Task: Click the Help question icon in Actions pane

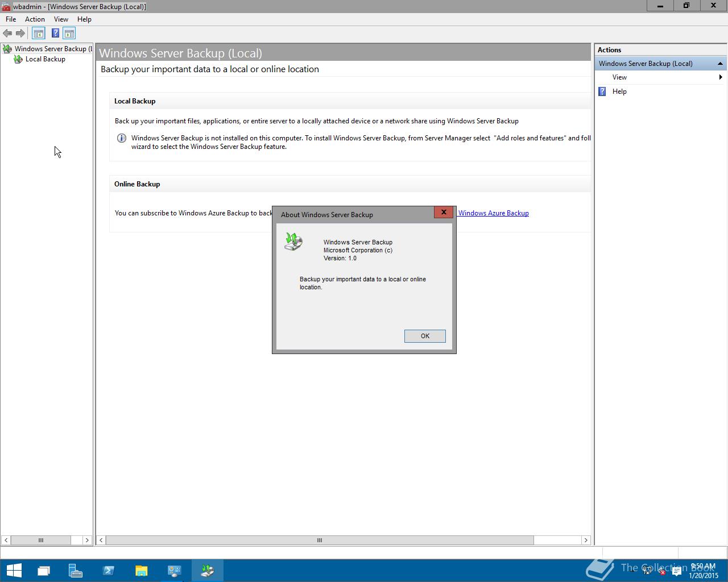Action: 602,92
